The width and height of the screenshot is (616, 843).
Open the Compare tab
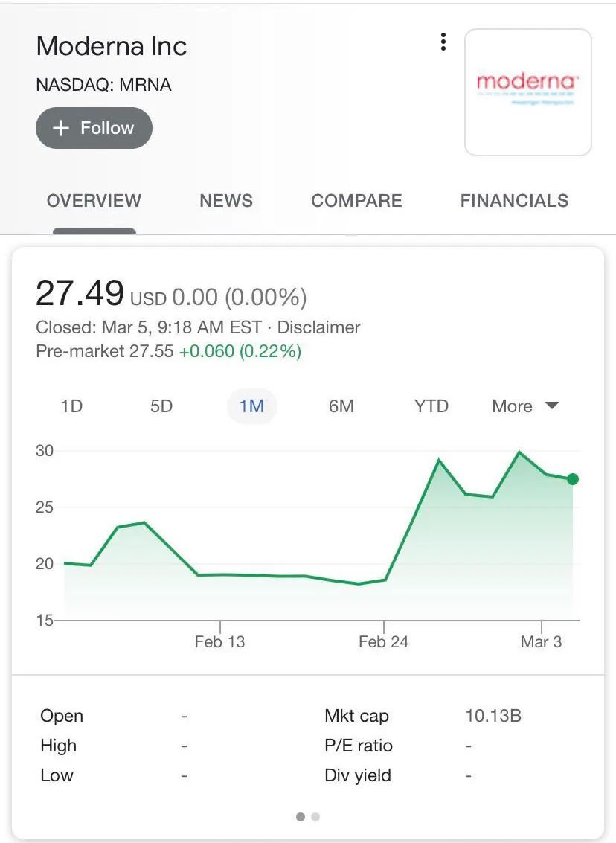click(356, 201)
